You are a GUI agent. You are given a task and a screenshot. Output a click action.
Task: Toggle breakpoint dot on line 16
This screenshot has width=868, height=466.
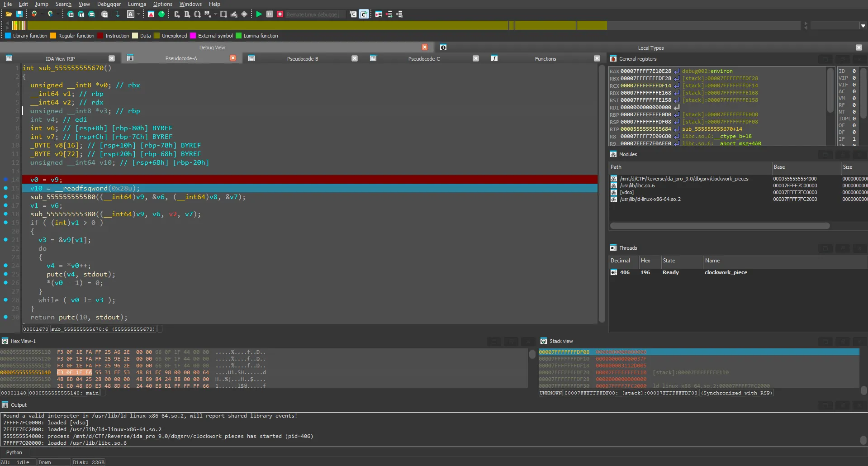(x=6, y=197)
